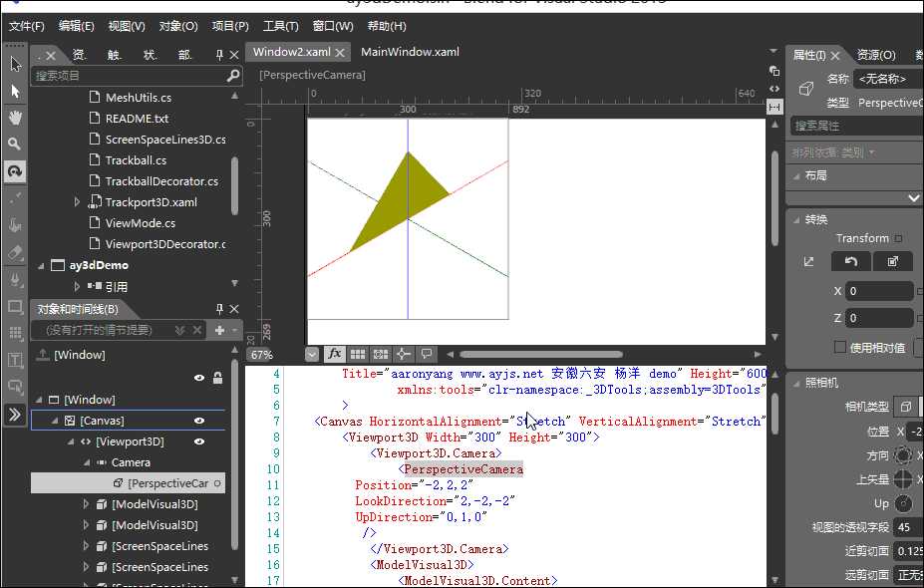Click the scale transform tab icon
924x588 pixels.
893,261
